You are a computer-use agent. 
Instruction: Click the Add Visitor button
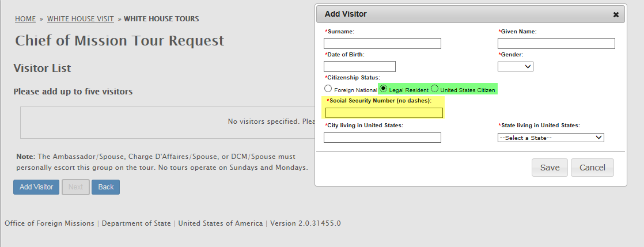pyautogui.click(x=36, y=187)
